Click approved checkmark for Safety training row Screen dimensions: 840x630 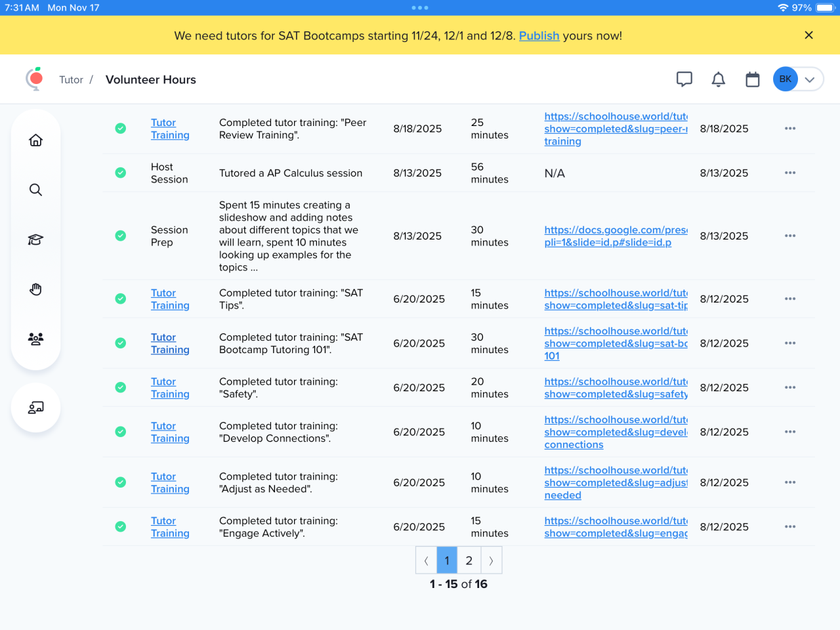[121, 388]
